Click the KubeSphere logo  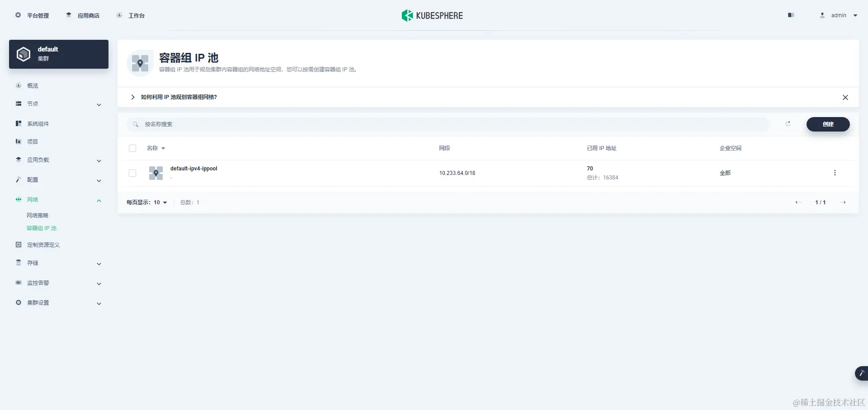[432, 15]
